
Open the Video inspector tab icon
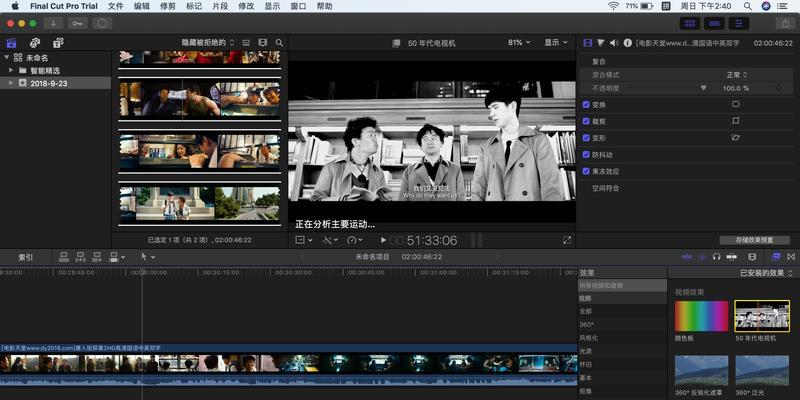(588, 43)
